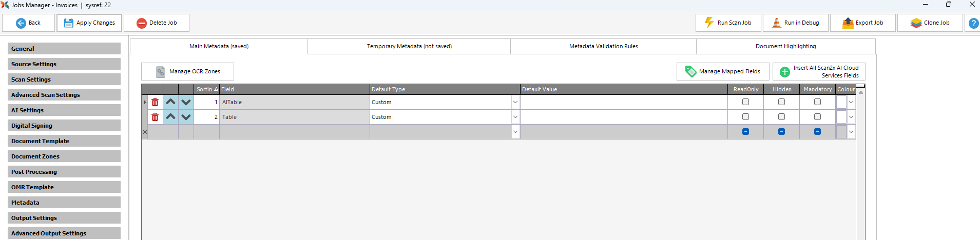Click the Run Scan Job lightning icon
980x240 pixels.
click(x=709, y=23)
